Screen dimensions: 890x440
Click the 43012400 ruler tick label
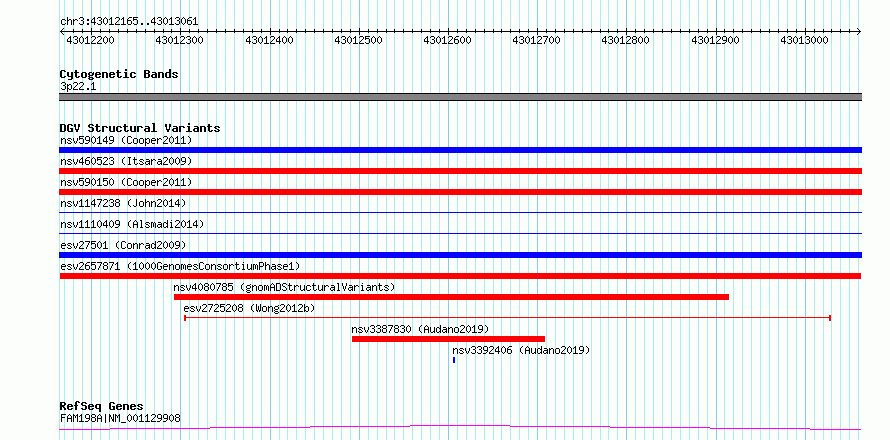(269, 41)
